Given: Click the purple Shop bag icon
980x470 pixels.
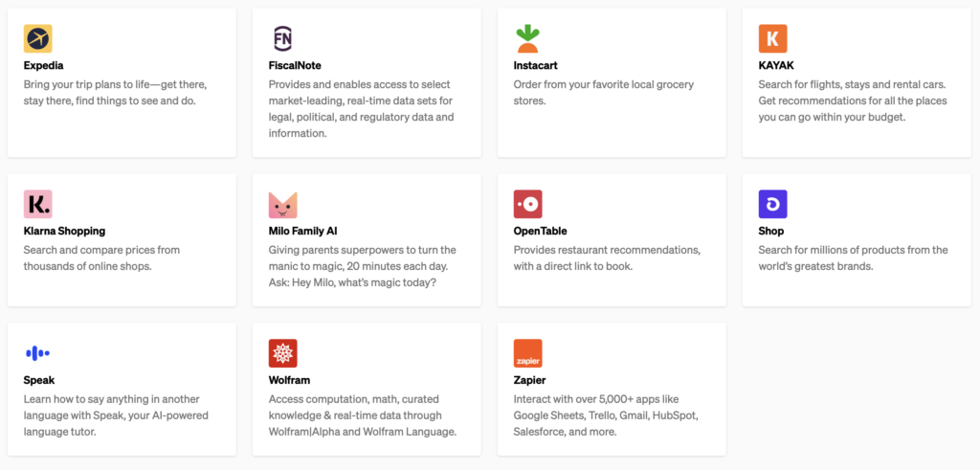Looking at the screenshot, I should tap(772, 204).
